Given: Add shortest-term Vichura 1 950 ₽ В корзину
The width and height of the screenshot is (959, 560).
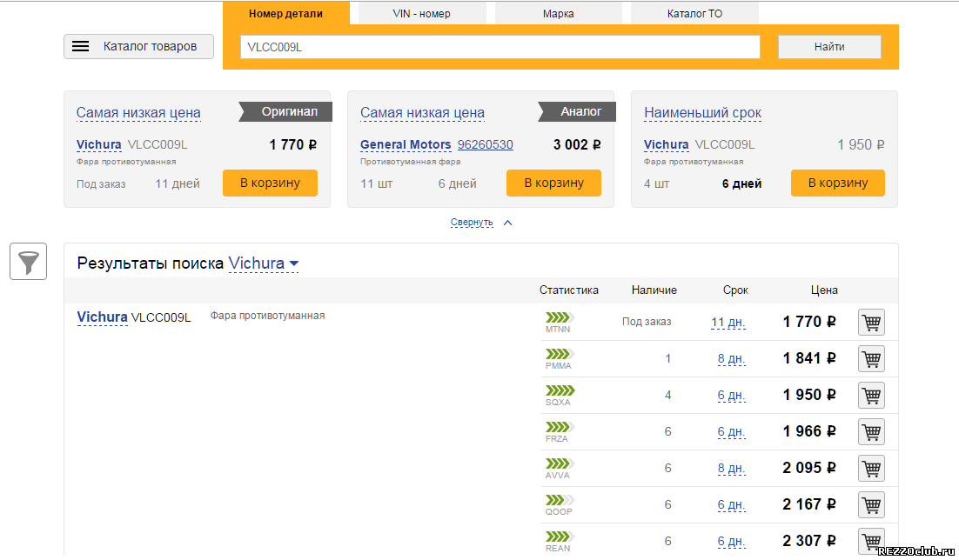Looking at the screenshot, I should (x=838, y=183).
